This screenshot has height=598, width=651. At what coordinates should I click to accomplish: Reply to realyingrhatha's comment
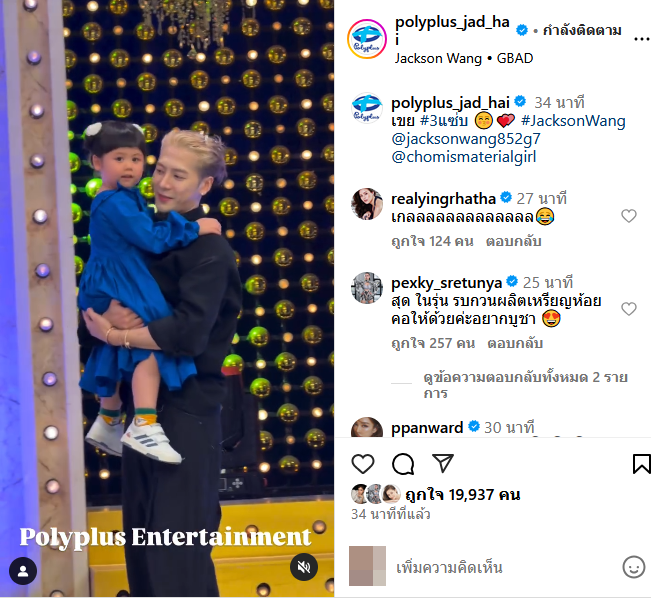tap(514, 241)
